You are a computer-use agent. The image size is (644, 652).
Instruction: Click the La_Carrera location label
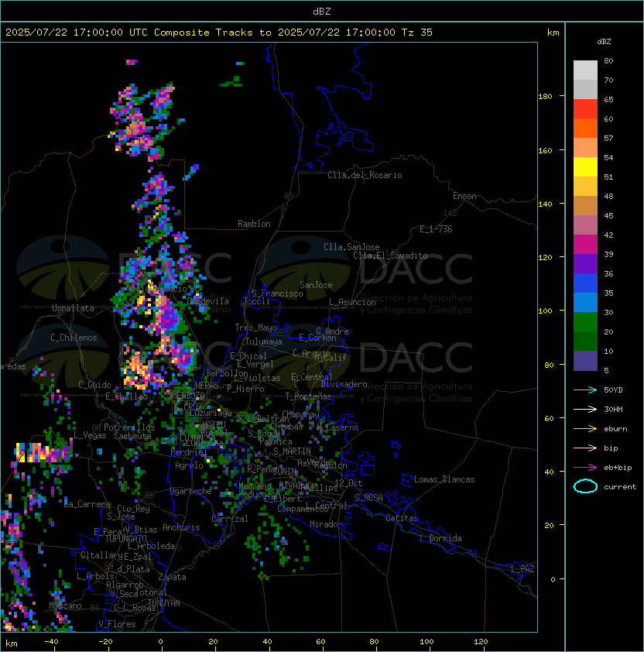(x=87, y=504)
